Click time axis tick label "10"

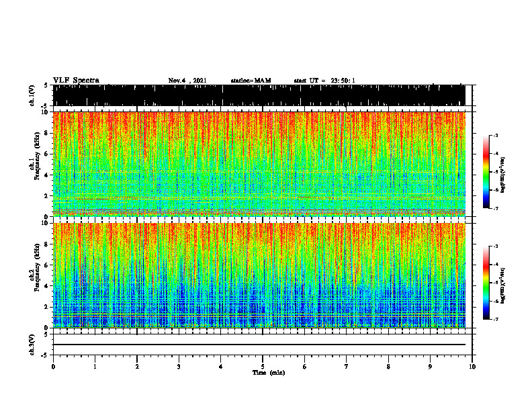click(x=472, y=367)
